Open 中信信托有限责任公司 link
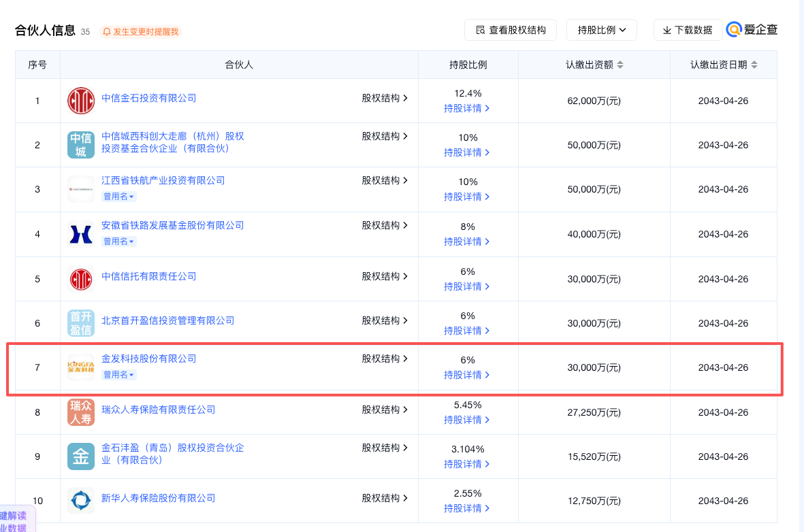Image resolution: width=804 pixels, height=532 pixels. 148,276
